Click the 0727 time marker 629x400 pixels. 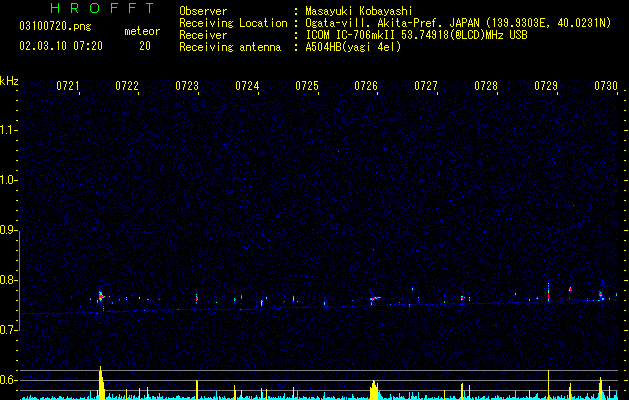[x=426, y=86]
